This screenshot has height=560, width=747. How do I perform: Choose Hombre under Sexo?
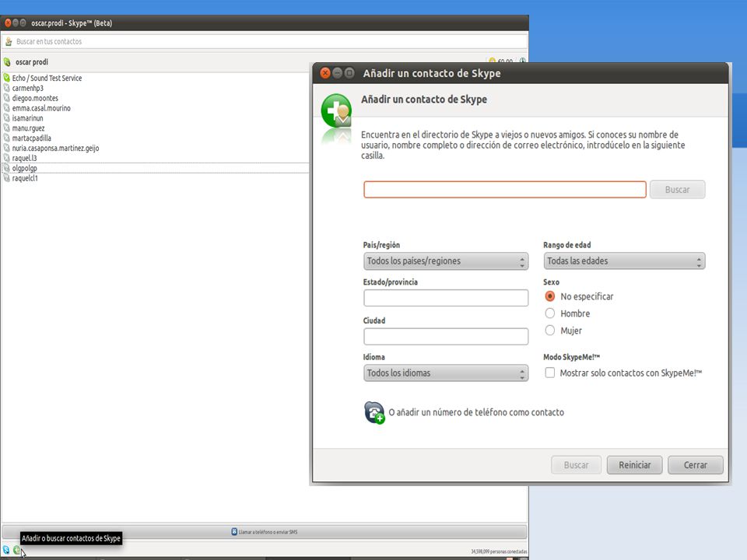(x=550, y=313)
